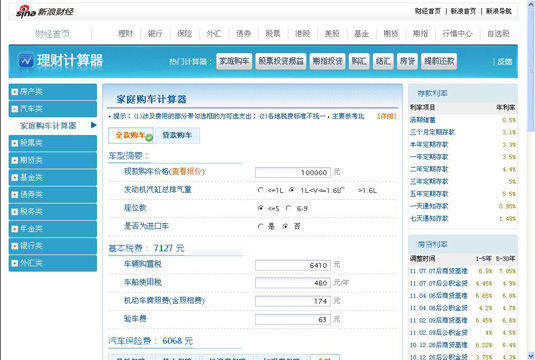Open 保险 in the navigation bar
This screenshot has height=360, width=535.
pos(185,33)
